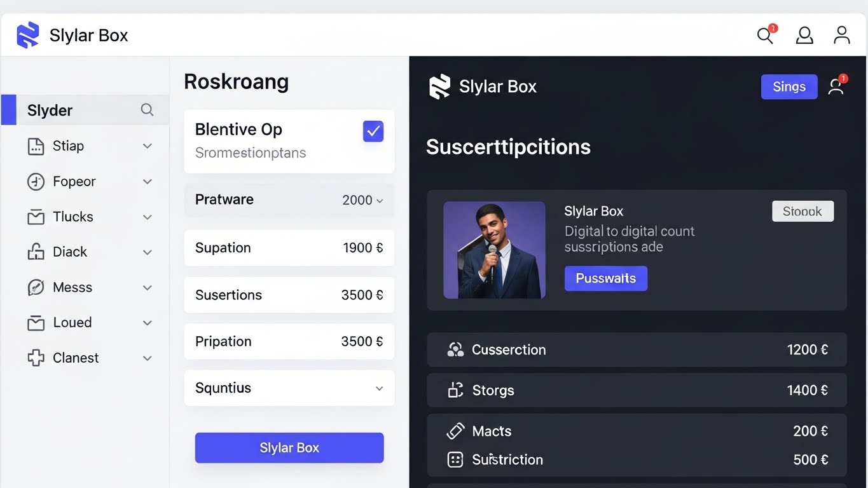This screenshot has width=868, height=488.
Task: Open the Pratware 2000 dropdown
Action: tap(379, 200)
